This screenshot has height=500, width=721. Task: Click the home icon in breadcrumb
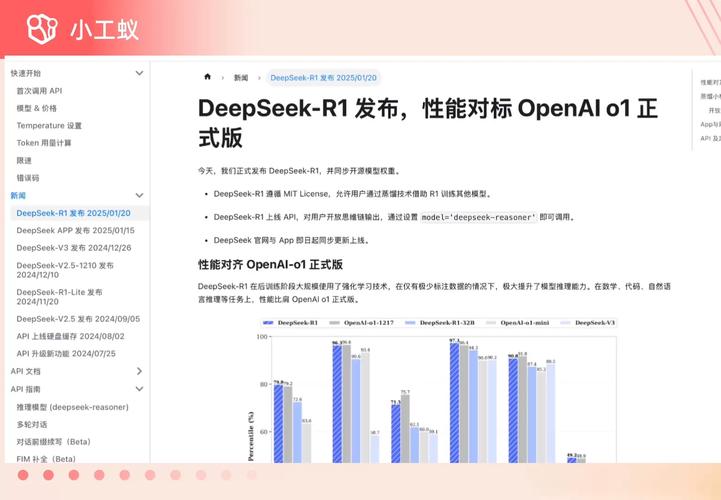tap(207, 77)
